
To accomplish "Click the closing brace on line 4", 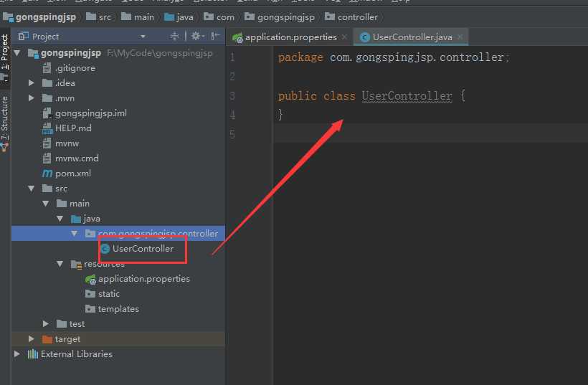I will coord(280,114).
